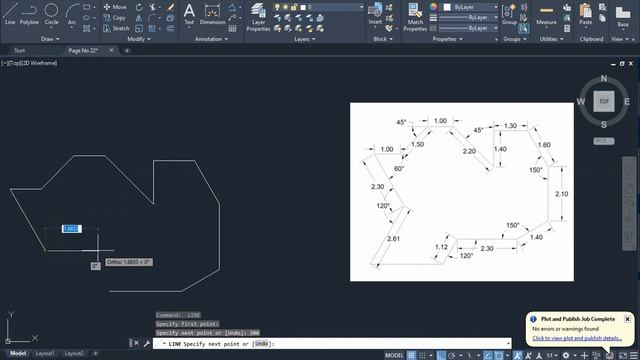
Task: Expand the Modify panel
Action: (139, 39)
